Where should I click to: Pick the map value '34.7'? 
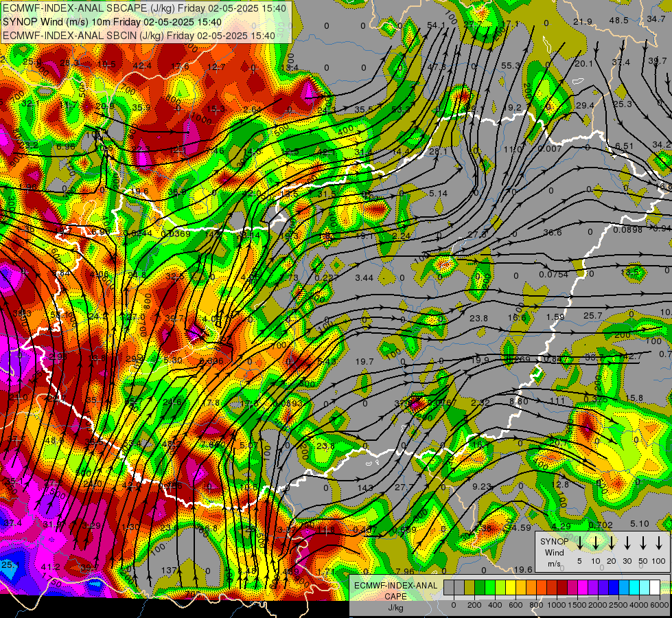tap(656, 19)
